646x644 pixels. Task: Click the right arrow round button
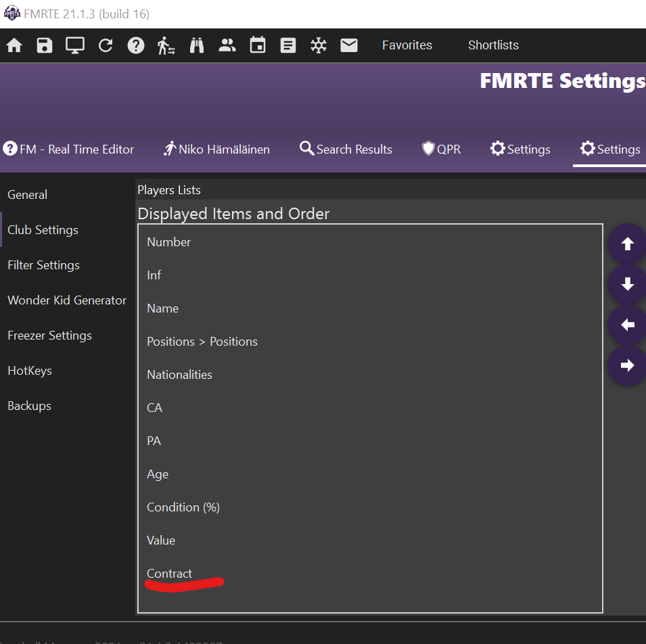[x=627, y=365]
